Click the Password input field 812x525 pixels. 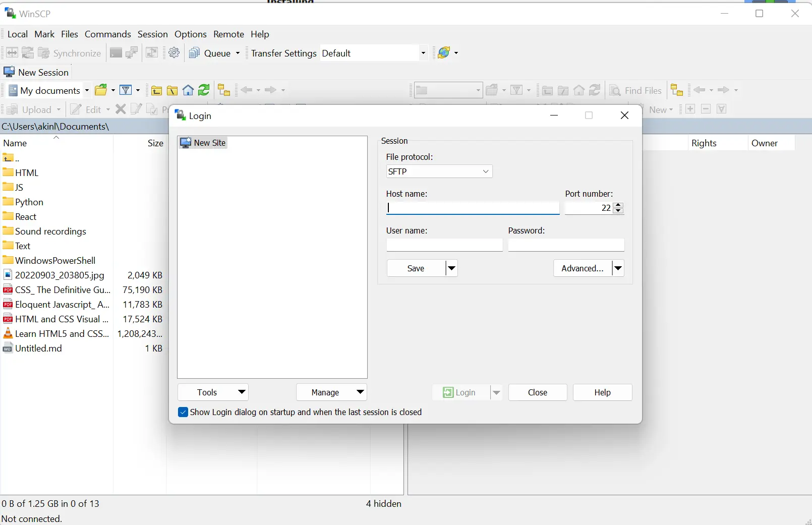566,245
